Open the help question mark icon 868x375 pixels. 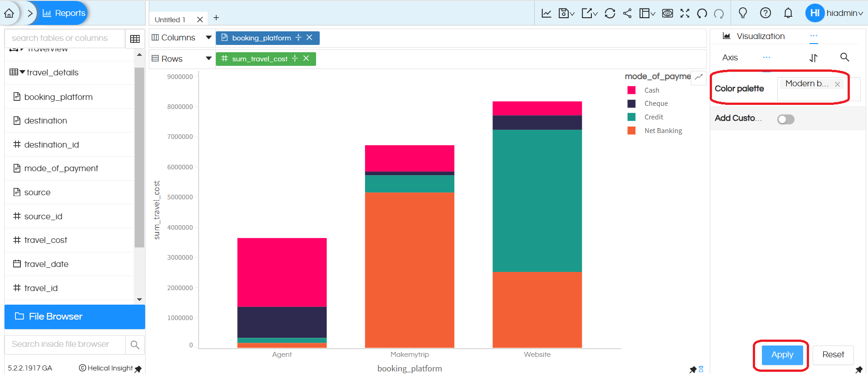[x=766, y=13]
